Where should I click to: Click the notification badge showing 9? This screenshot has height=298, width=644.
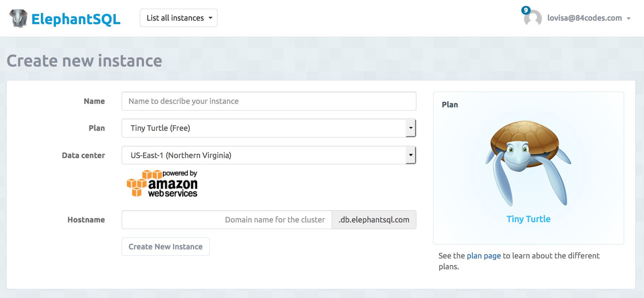click(525, 10)
